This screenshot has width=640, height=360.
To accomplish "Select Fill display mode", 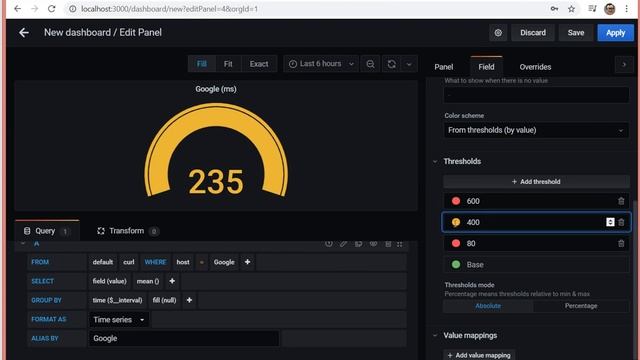I will point(202,64).
